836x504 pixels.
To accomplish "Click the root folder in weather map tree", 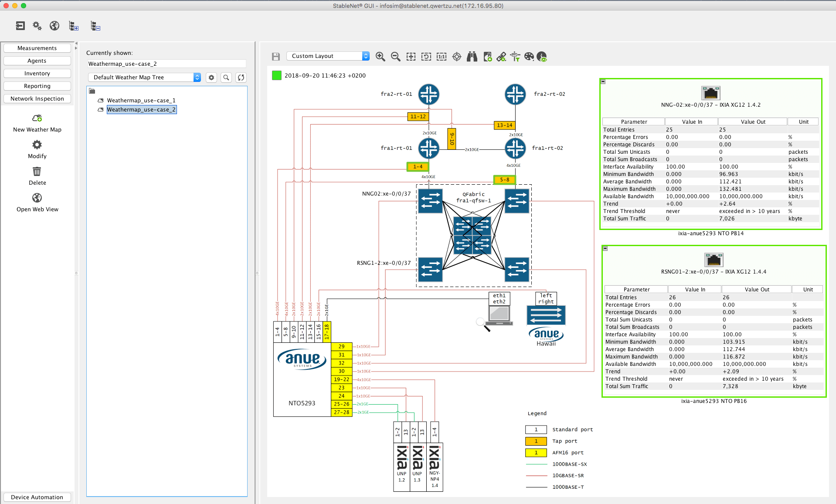I will click(92, 91).
